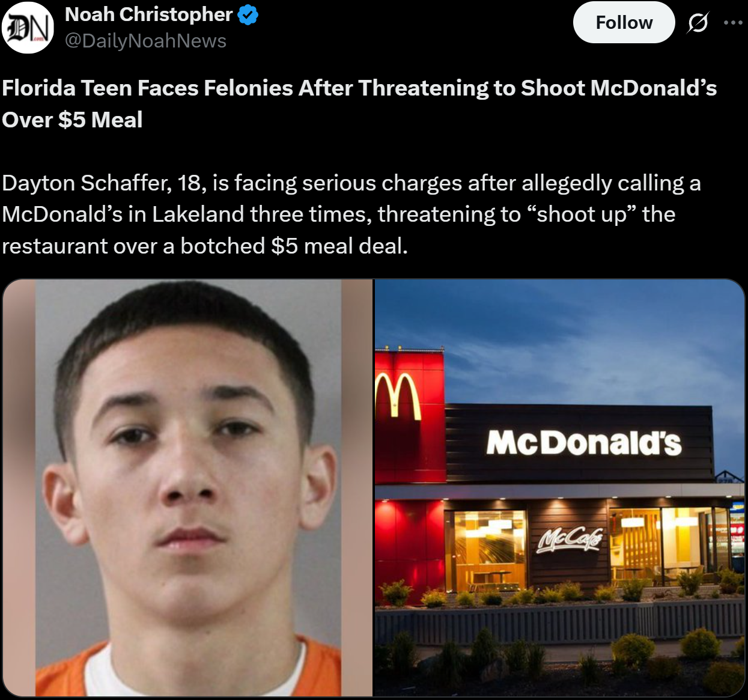Click the white McDonald's lettering sign

[x=584, y=443]
